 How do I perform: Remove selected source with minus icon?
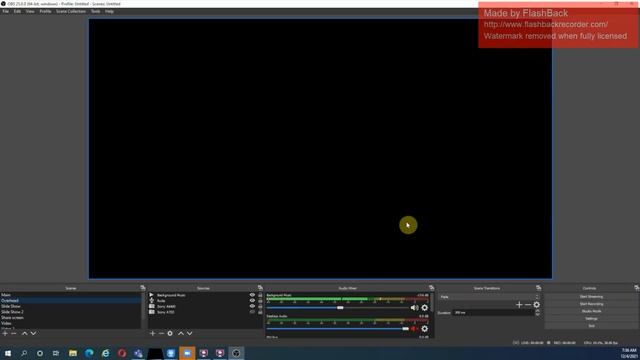(161, 333)
